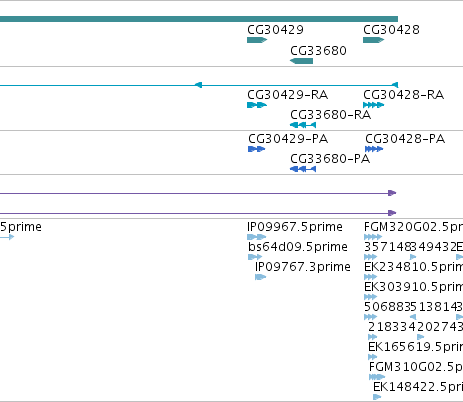463x402 pixels.
Task: Select the EK148422.5prime EST arrow
Action: [x=377, y=397]
